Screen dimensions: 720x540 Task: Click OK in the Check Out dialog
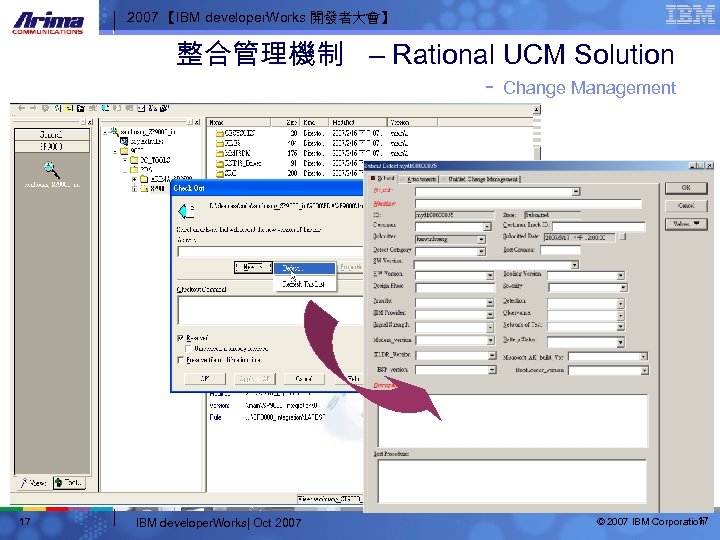(x=205, y=379)
